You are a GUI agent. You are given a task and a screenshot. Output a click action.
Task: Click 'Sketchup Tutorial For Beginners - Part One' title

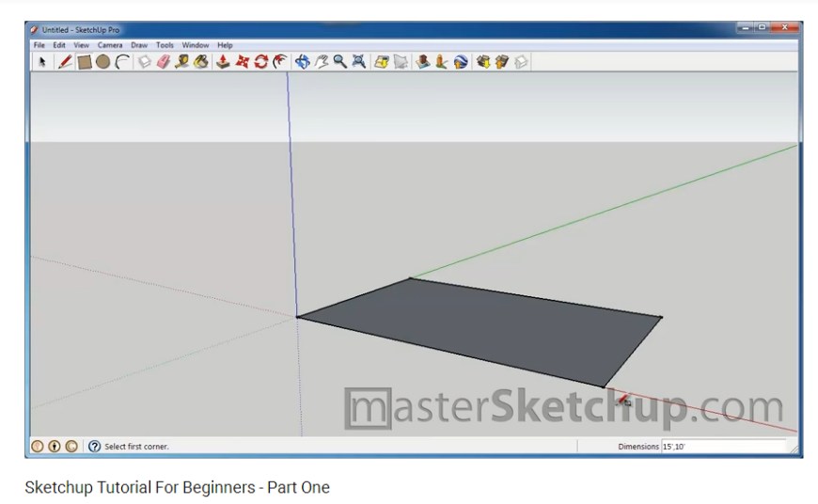tap(178, 487)
